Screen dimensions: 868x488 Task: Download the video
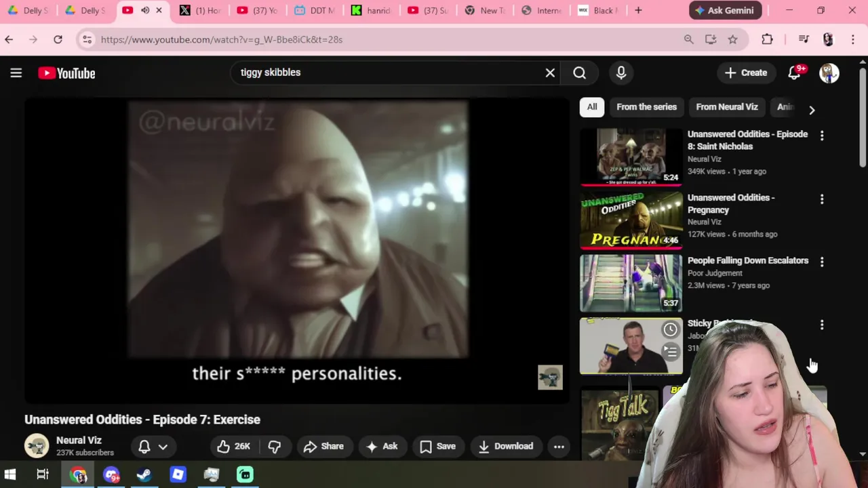(x=507, y=446)
